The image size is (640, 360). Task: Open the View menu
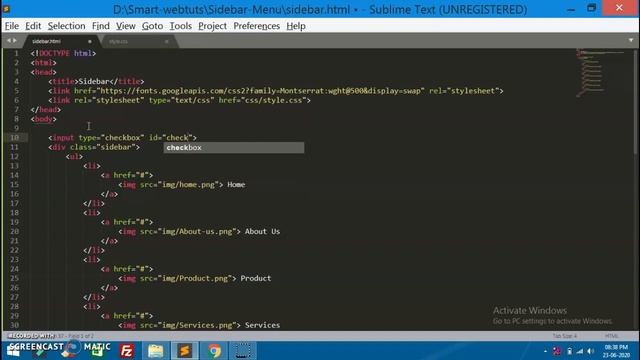pyautogui.click(x=126, y=26)
